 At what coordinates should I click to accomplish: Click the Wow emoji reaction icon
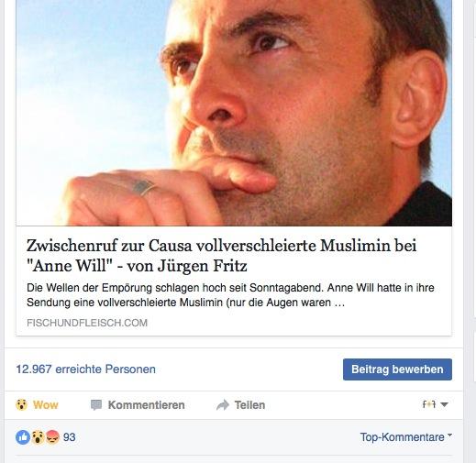[x=21, y=404]
